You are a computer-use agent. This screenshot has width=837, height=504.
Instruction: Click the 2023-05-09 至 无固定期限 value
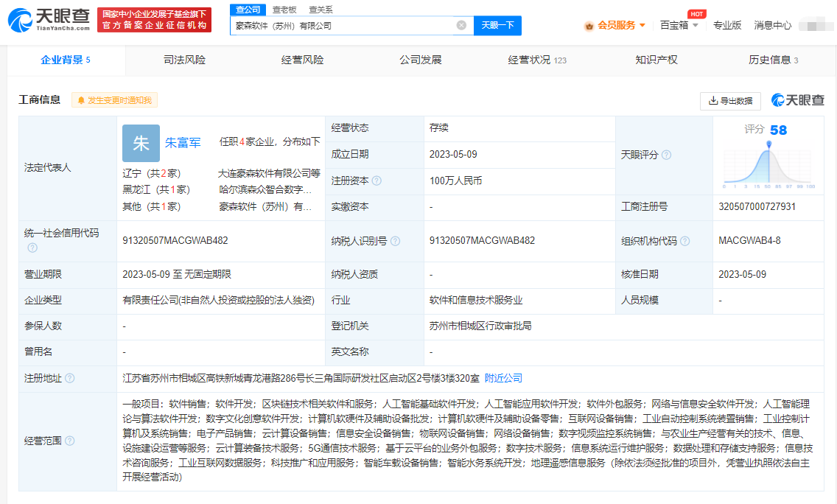point(177,274)
